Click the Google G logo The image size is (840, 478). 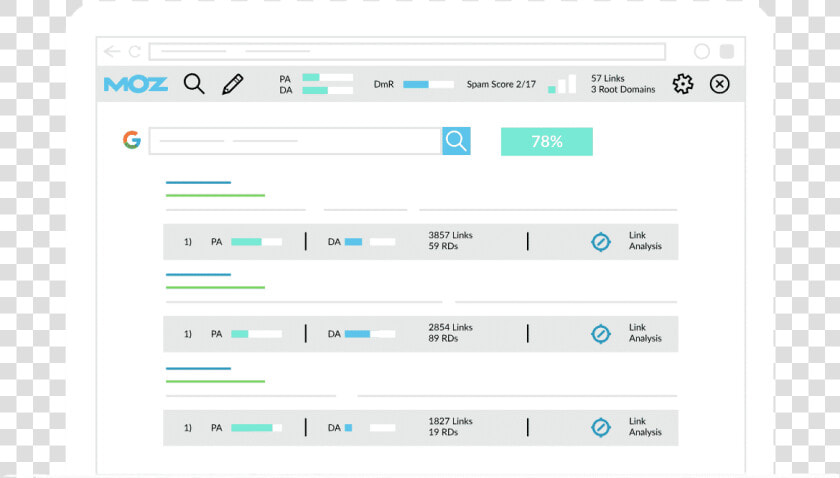[132, 140]
